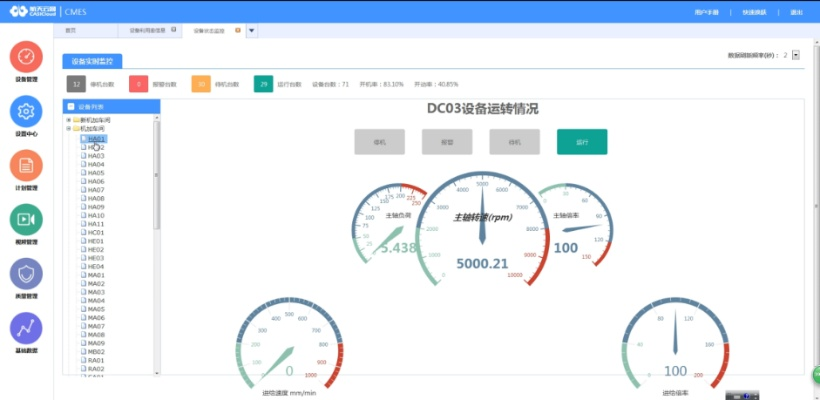Open 设置中心 gear icon in sidebar
The width and height of the screenshot is (820, 400).
(26, 111)
